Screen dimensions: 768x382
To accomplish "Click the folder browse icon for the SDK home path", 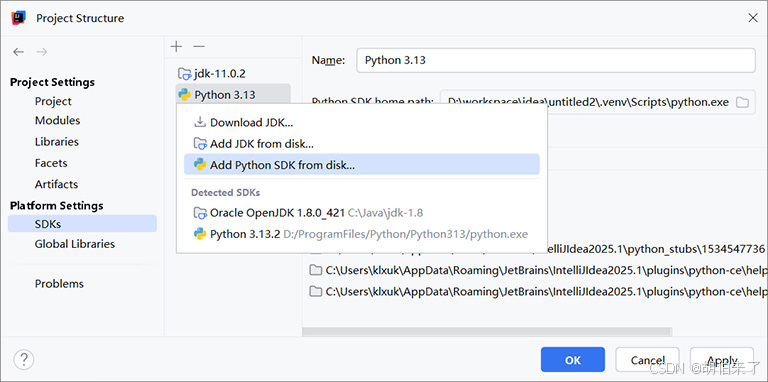I will (743, 102).
